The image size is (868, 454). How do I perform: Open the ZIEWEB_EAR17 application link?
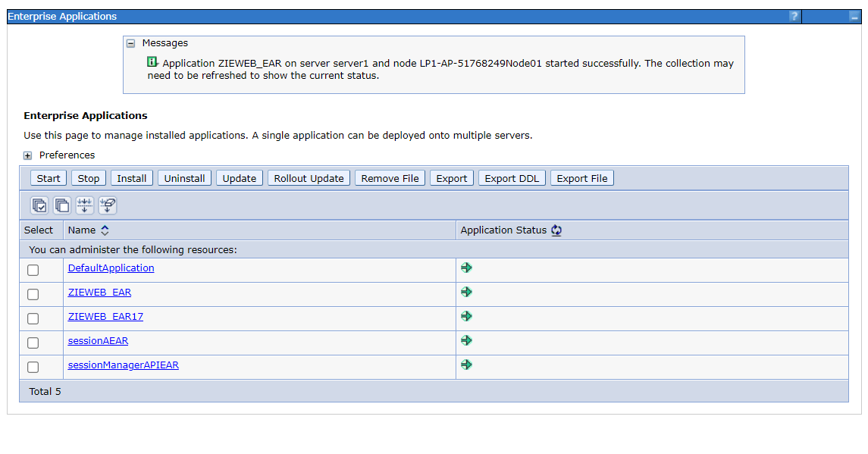(105, 316)
